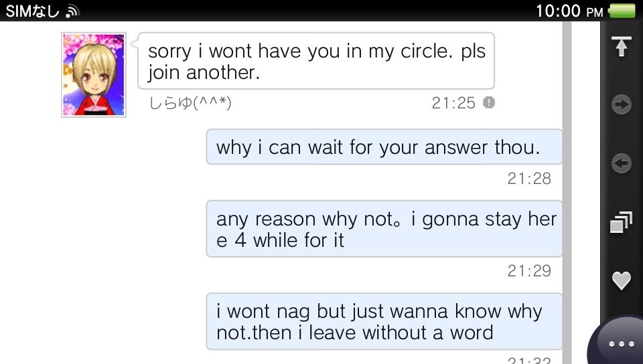The image size is (643, 364).
Task: Go forward with the right arrow icon
Action: [622, 104]
